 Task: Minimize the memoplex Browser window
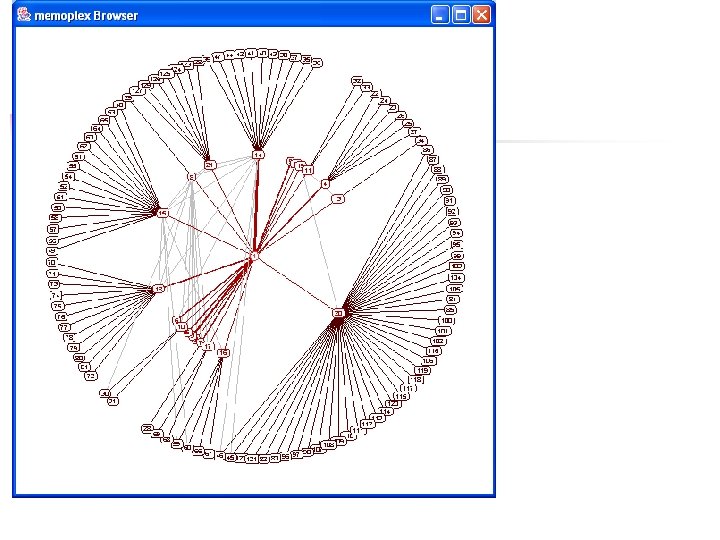[x=440, y=15]
